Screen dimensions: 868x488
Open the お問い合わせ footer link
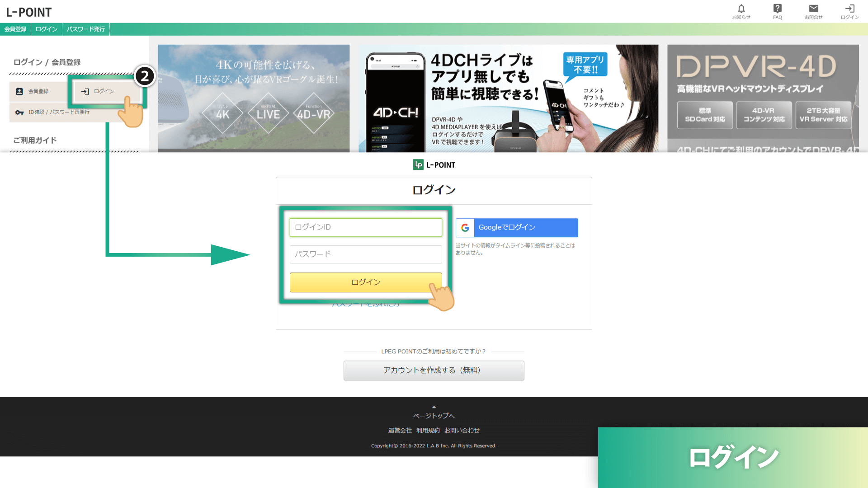462,431
